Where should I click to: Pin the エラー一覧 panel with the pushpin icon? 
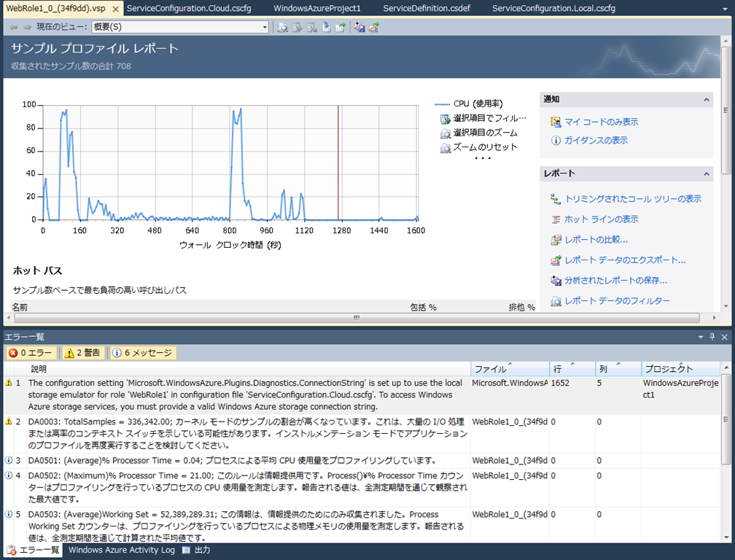712,337
